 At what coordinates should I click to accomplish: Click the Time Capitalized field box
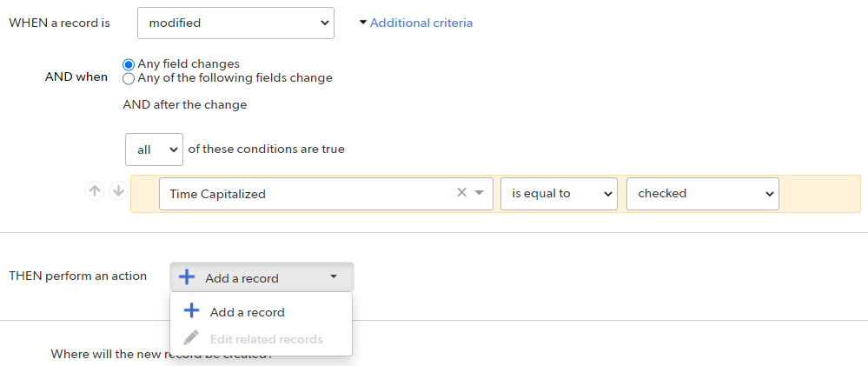click(326, 194)
